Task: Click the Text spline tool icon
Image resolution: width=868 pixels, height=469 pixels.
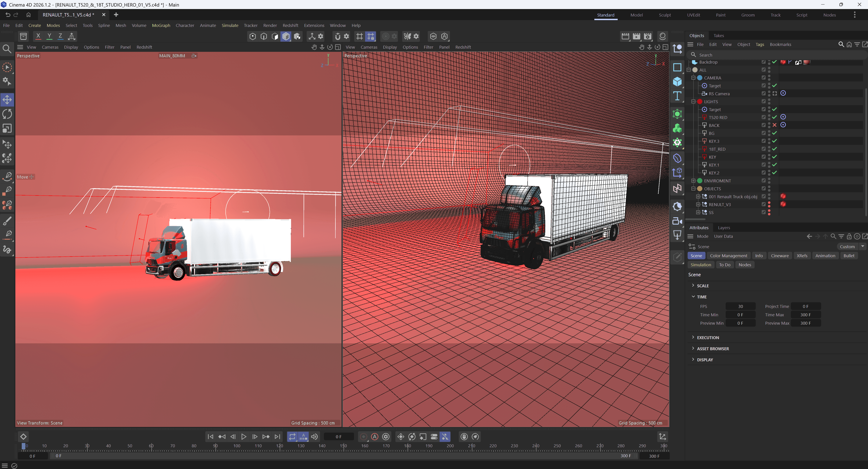Action: pyautogui.click(x=677, y=96)
